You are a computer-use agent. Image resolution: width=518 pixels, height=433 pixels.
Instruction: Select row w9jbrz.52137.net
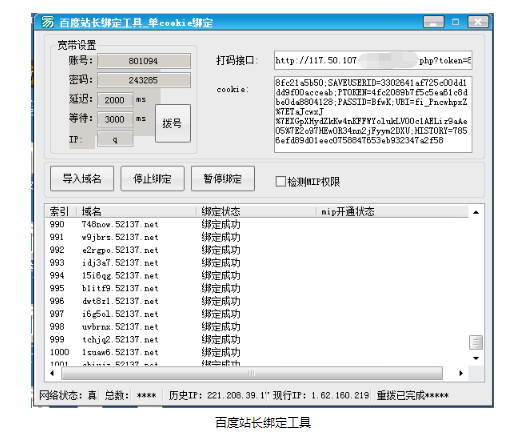point(257,237)
